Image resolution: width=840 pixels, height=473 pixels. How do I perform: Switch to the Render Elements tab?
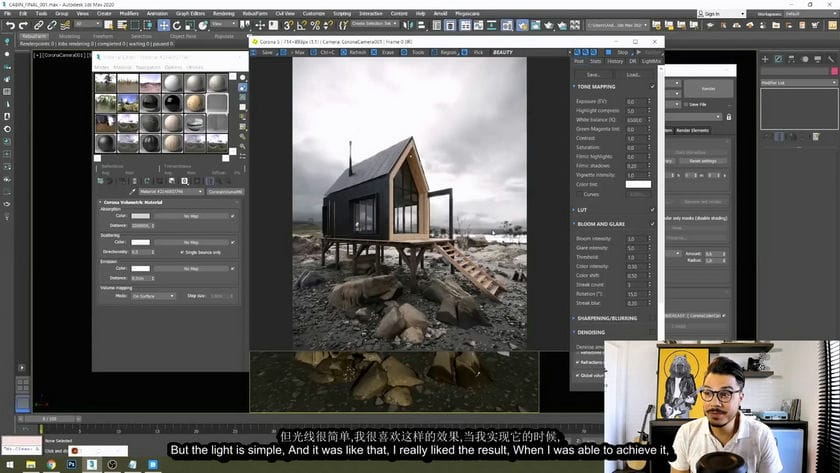[692, 130]
